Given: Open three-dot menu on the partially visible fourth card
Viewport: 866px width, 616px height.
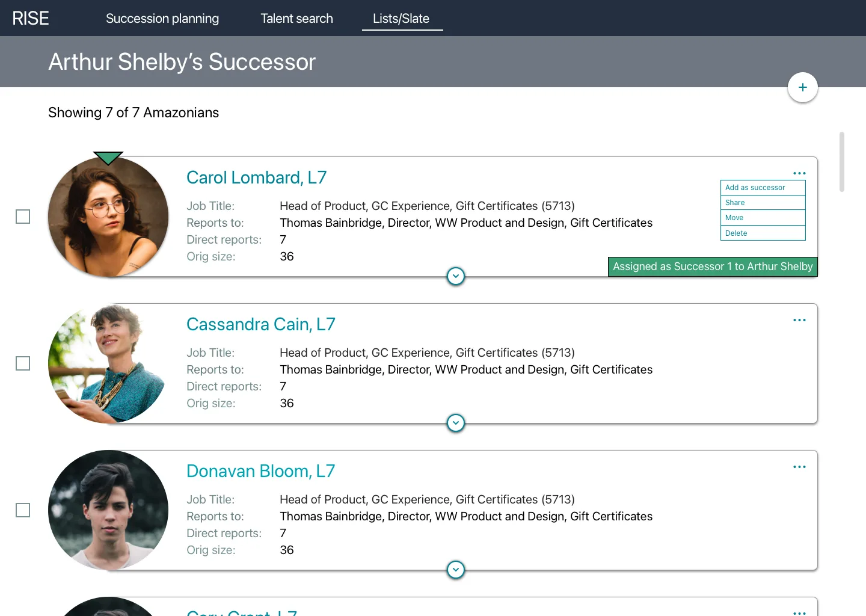Looking at the screenshot, I should [799, 612].
